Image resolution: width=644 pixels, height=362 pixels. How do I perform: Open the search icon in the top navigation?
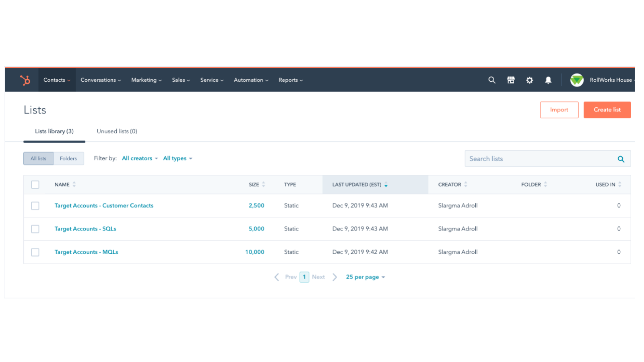click(x=491, y=80)
